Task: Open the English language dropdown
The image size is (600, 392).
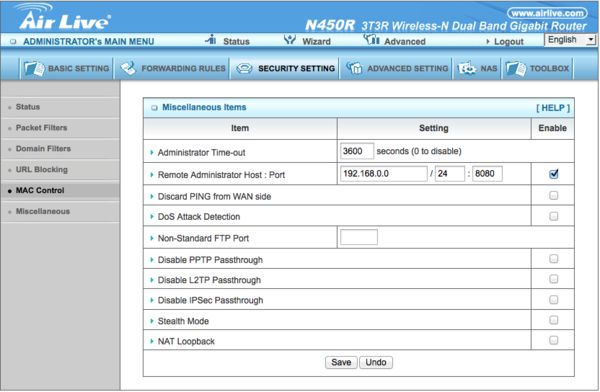Action: point(570,40)
